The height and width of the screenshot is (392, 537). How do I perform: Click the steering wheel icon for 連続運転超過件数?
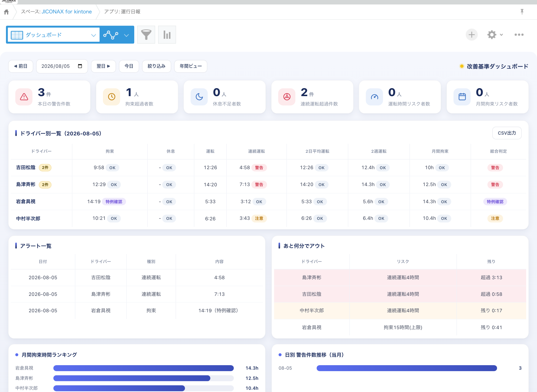tap(287, 97)
